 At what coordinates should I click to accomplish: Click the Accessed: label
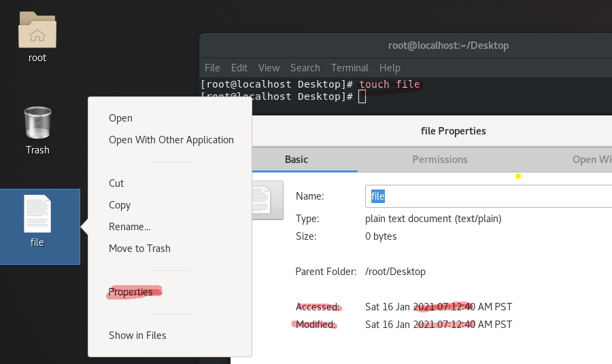coord(318,307)
